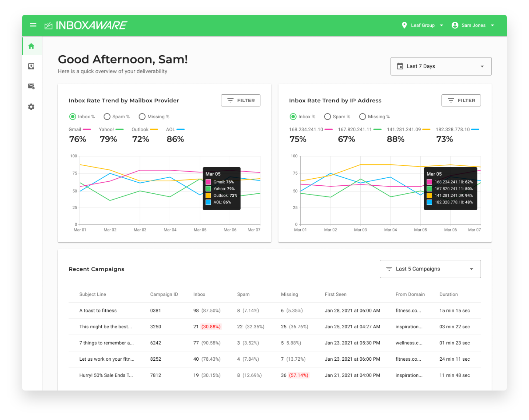Open the hamburger navigation menu
Screen dimensions: 529x420
33,25
